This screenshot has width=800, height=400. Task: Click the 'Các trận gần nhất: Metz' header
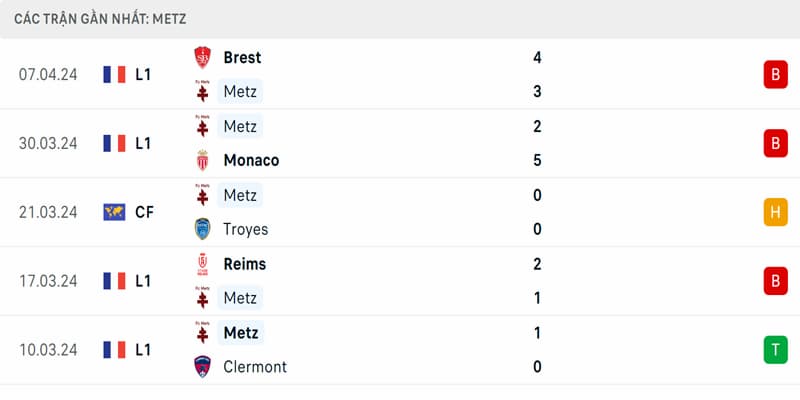coord(100,19)
